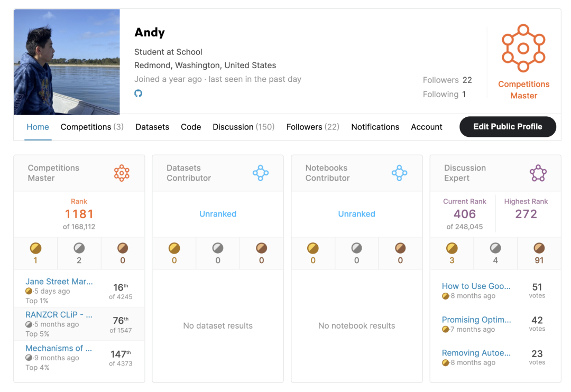Click the large Competitions Master tier icon
This screenshot has height=392, width=571.
tap(523, 48)
